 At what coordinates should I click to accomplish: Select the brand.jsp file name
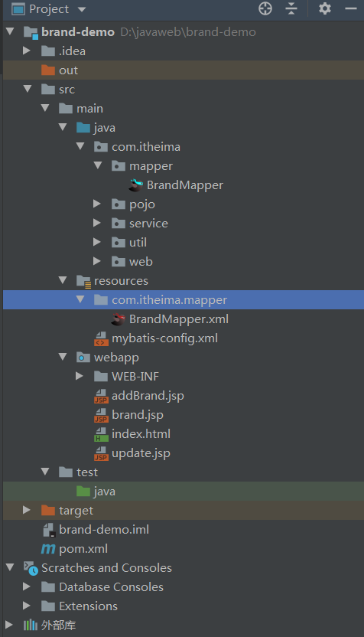pyautogui.click(x=138, y=415)
